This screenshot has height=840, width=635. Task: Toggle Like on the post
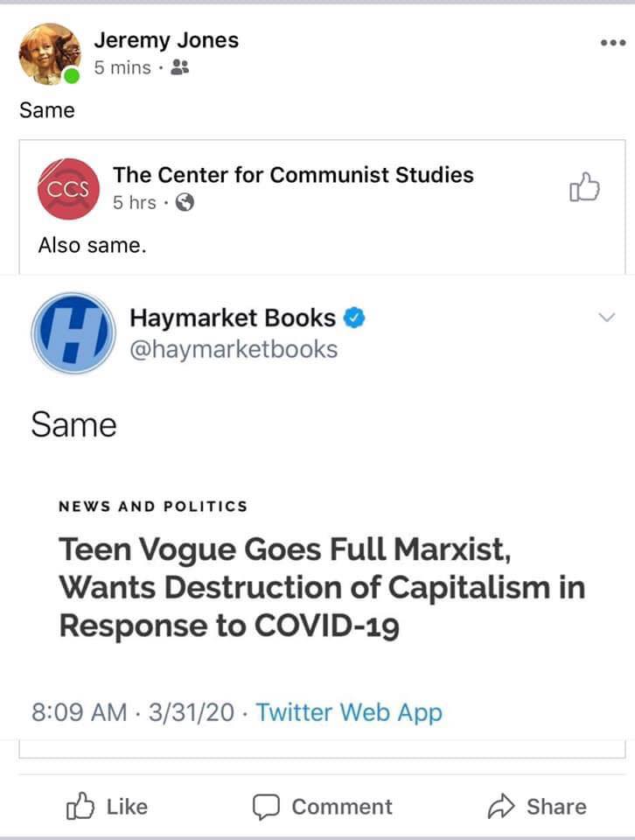pos(107,807)
